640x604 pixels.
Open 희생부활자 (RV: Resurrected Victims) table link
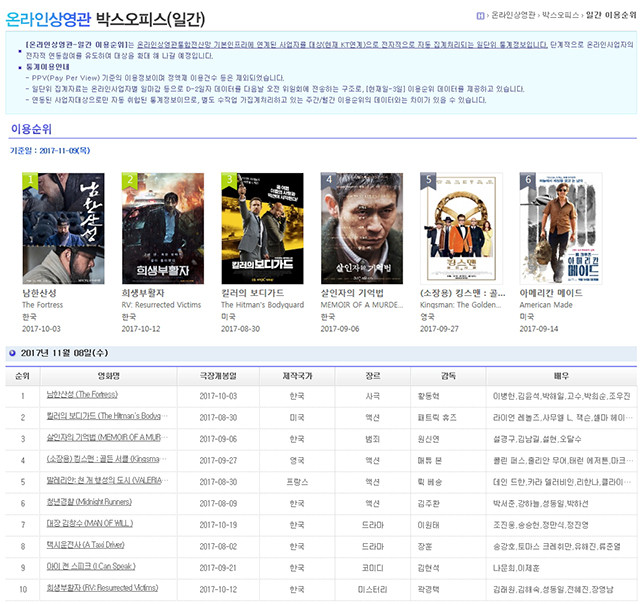103,588
